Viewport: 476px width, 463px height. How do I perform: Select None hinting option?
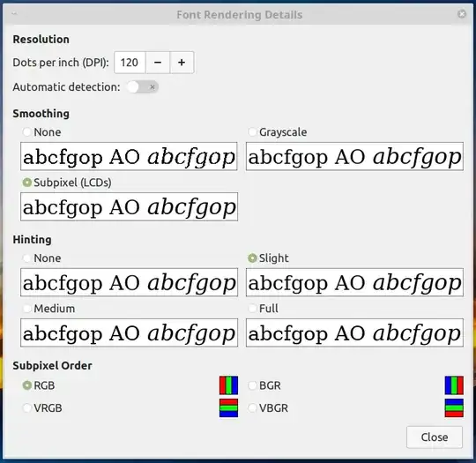tap(27, 258)
